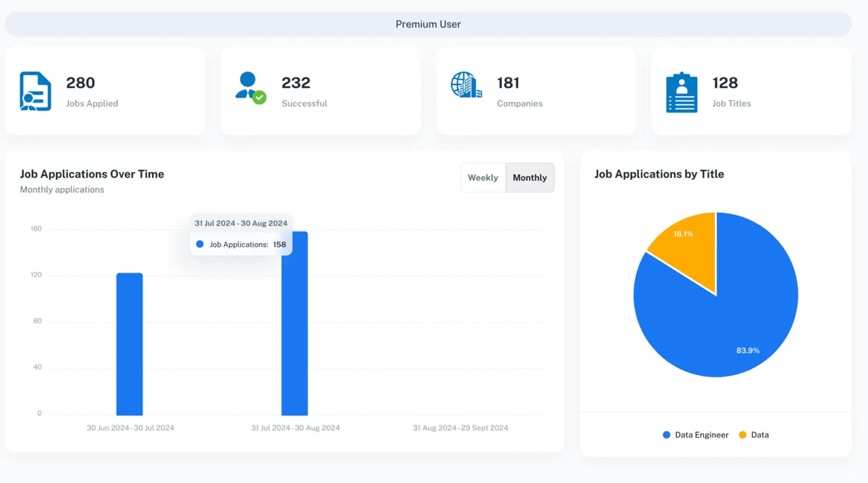
Task: Click the Companies globe building icon
Action: coord(466,85)
